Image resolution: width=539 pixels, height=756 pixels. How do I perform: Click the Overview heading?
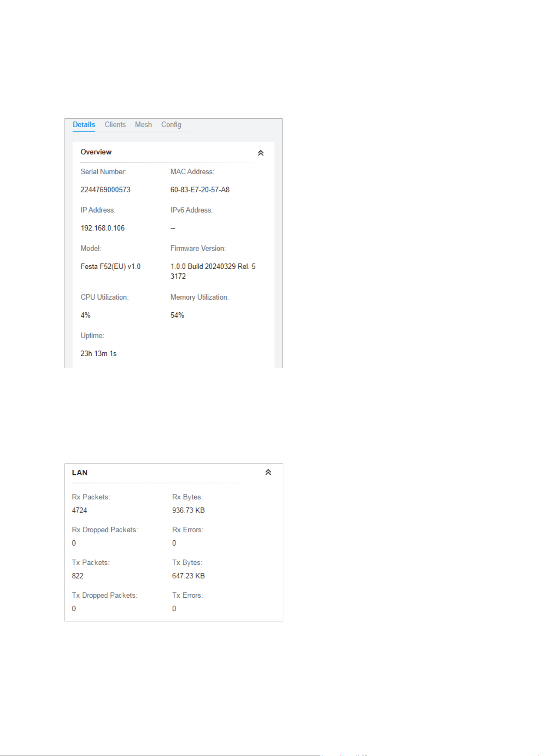tap(96, 152)
